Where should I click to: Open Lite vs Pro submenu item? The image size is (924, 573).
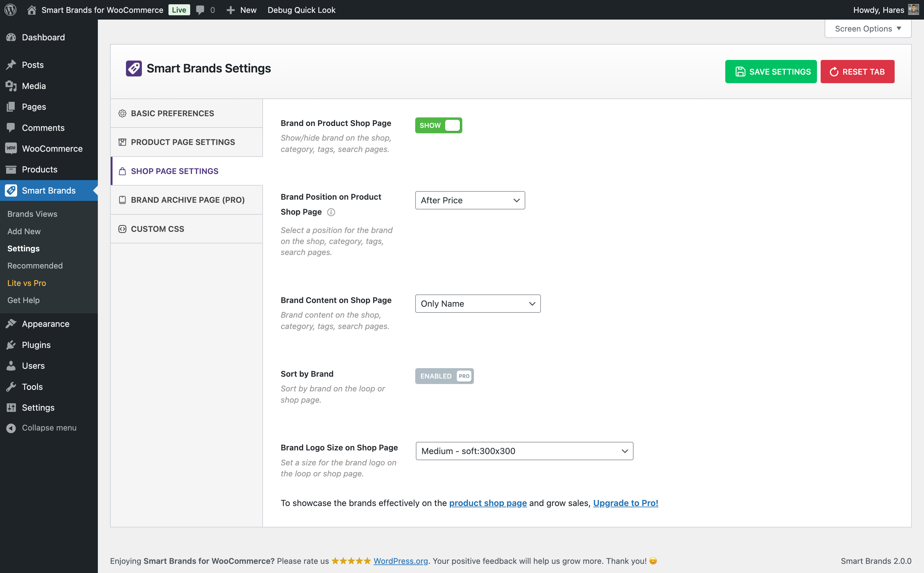click(27, 283)
